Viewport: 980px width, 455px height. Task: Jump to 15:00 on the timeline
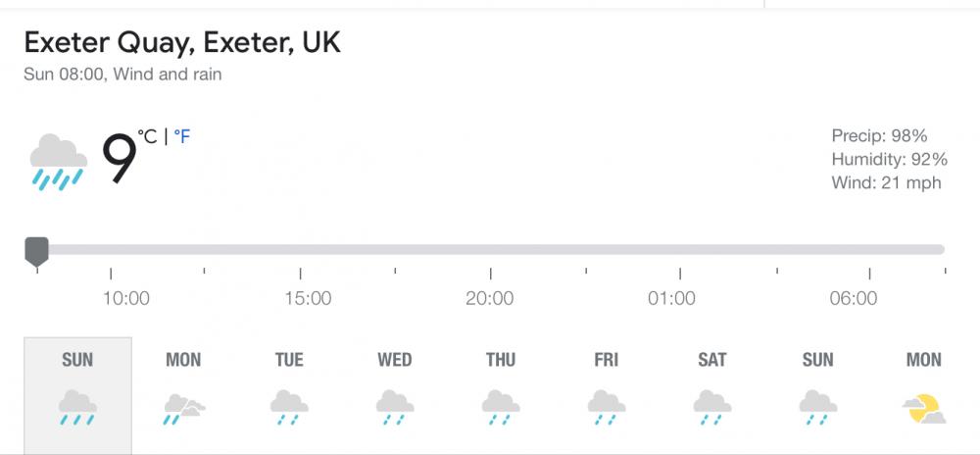[x=308, y=298]
